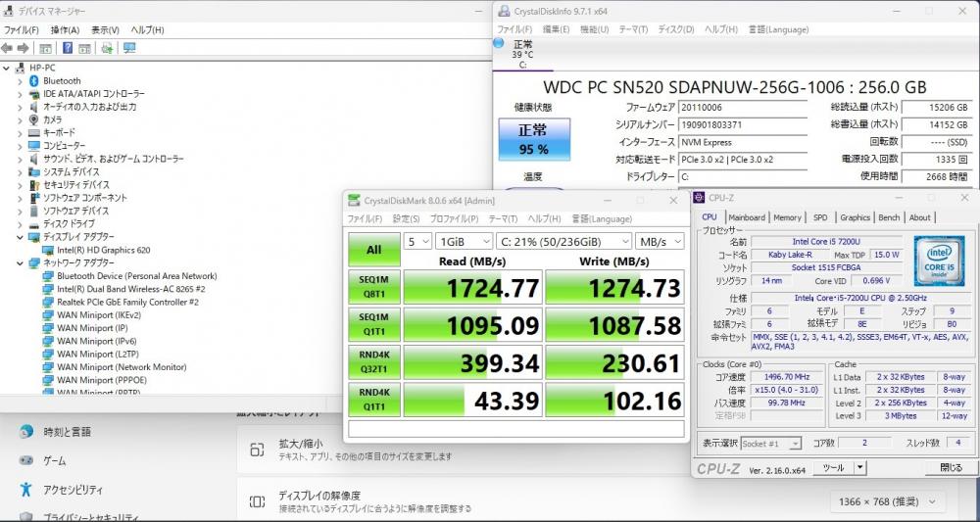
Task: Switch to Mainboard tab in CPU-Z
Action: click(746, 217)
